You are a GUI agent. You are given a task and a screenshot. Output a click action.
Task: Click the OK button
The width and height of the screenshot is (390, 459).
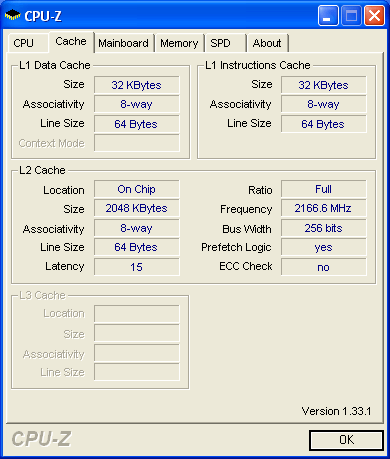[346, 440]
